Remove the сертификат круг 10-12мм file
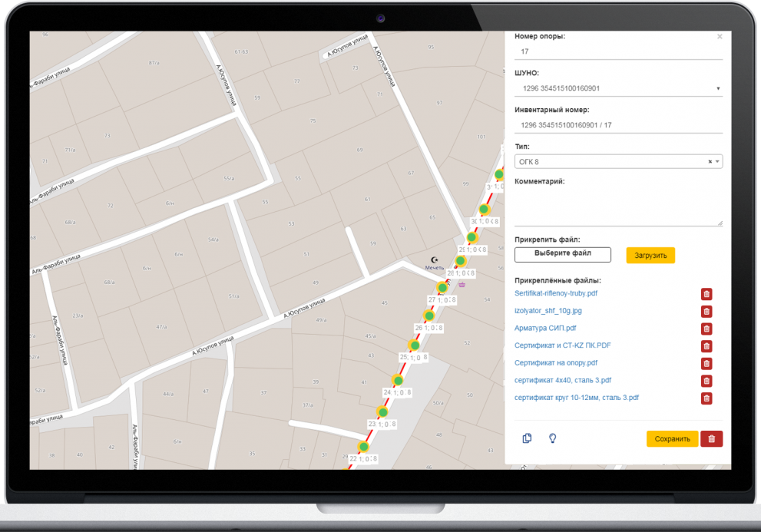This screenshot has width=761, height=532. tap(706, 398)
